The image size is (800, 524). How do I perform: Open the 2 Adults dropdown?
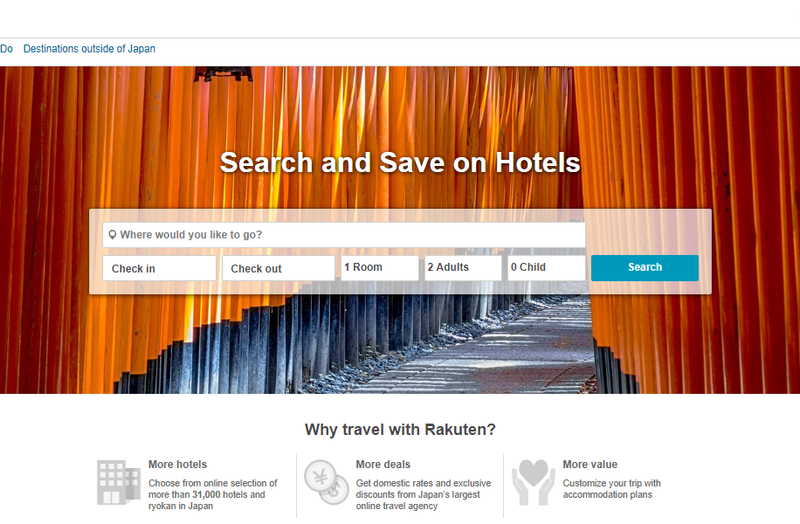point(463,268)
